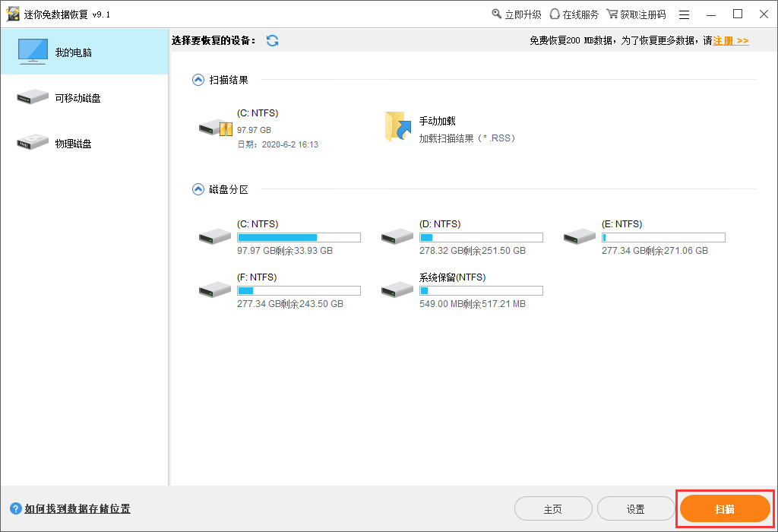The width and height of the screenshot is (778, 532).
Task: Collapse the 磁盘分区 section
Action: click(198, 189)
